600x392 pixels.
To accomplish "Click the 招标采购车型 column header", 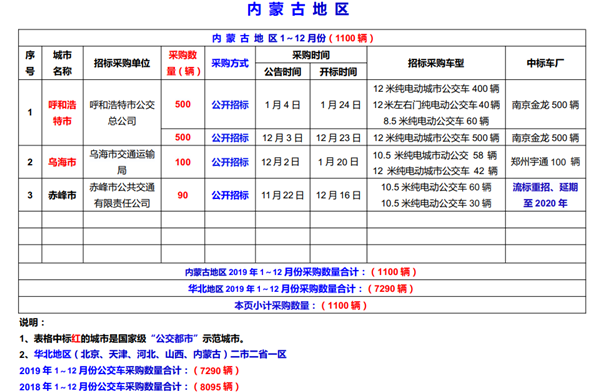I will click(436, 63).
